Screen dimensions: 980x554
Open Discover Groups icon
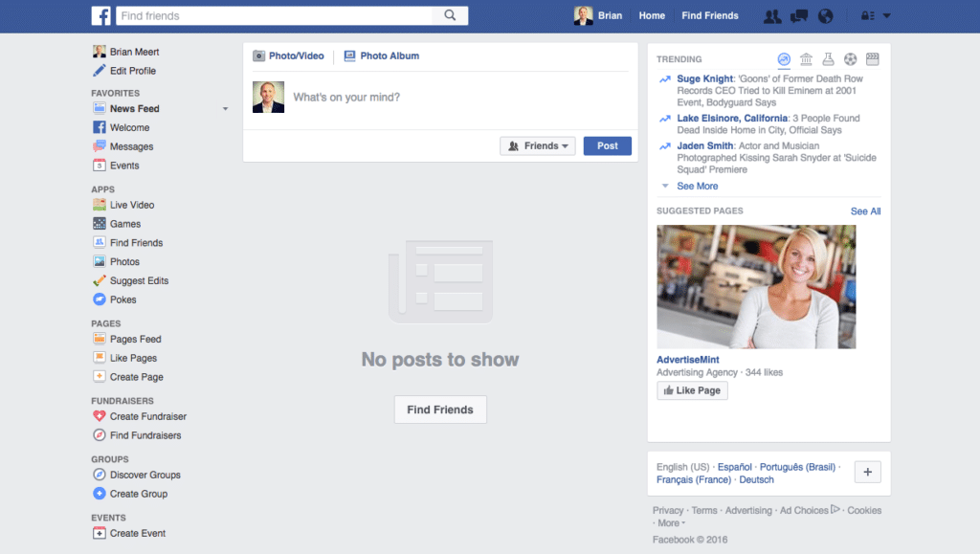coord(99,475)
